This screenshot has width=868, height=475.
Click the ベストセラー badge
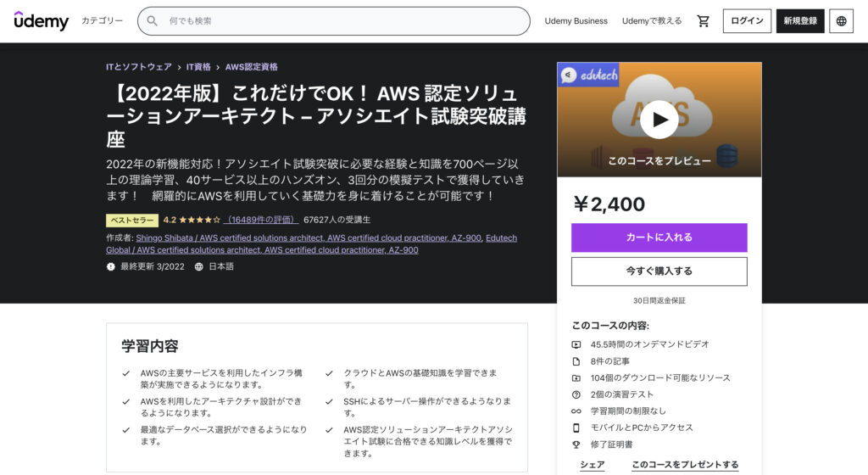[132, 221]
